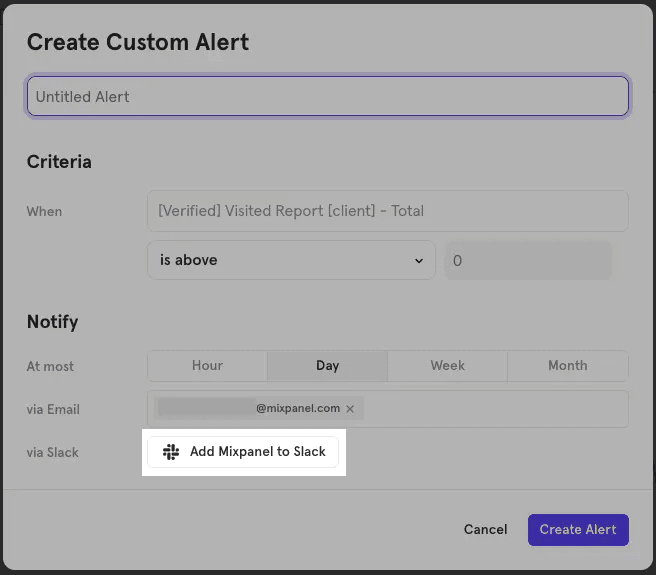Click the "via Email" label
This screenshot has width=656, height=575.
tap(53, 409)
